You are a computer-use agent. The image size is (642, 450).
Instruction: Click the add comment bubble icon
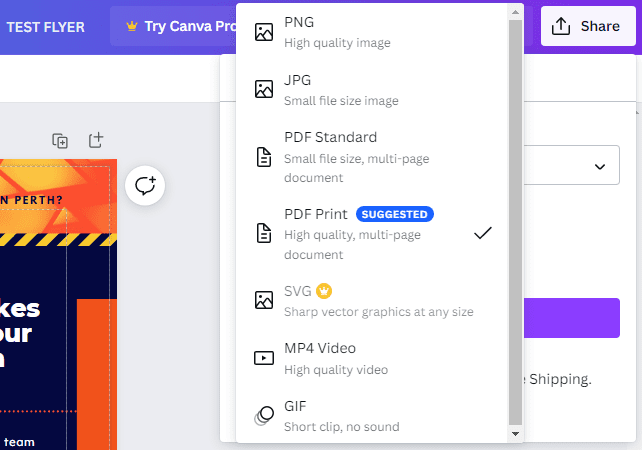(145, 185)
